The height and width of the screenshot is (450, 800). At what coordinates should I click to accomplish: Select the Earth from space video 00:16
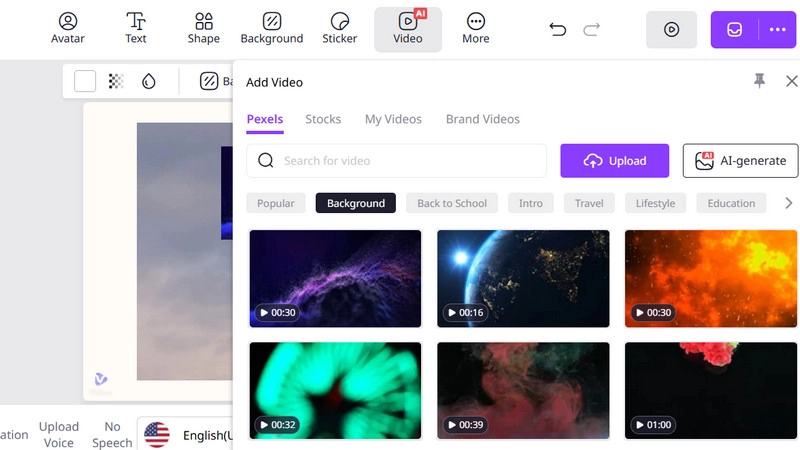(523, 279)
